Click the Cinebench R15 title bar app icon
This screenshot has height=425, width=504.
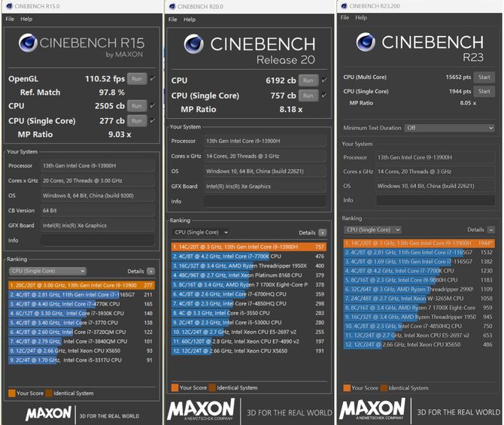(x=9, y=6)
